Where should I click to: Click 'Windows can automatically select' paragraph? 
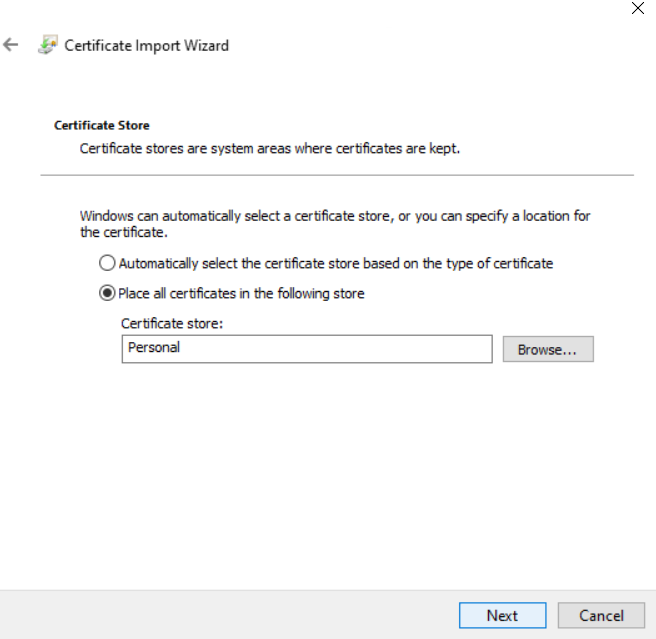[x=335, y=224]
